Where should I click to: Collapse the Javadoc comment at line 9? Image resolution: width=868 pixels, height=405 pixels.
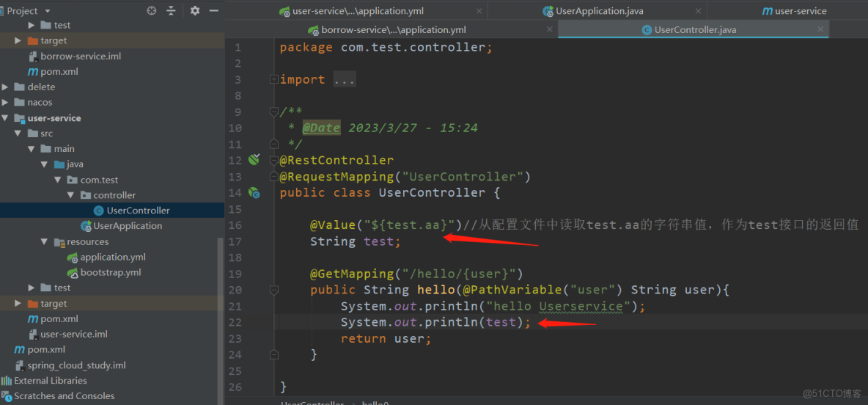[x=273, y=112]
